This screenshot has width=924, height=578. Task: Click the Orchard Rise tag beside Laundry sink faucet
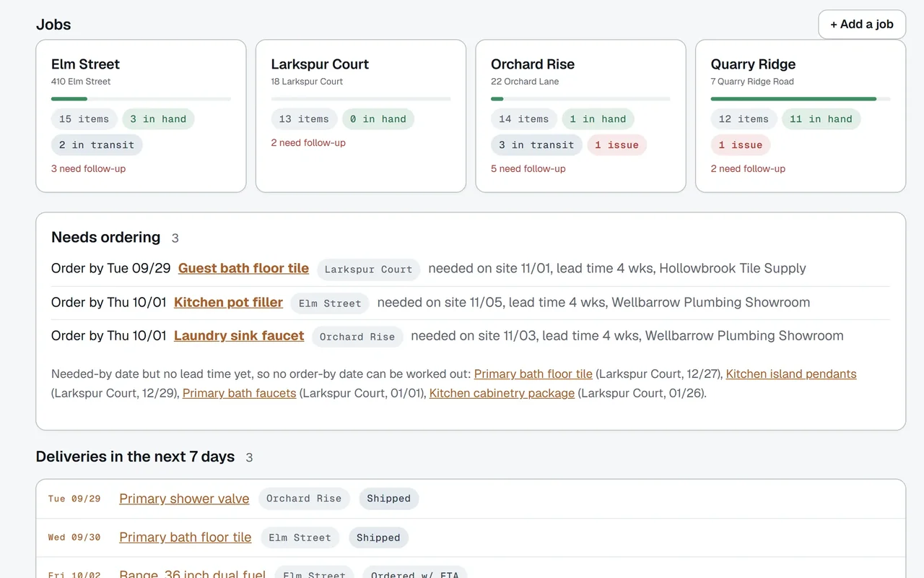click(x=357, y=337)
